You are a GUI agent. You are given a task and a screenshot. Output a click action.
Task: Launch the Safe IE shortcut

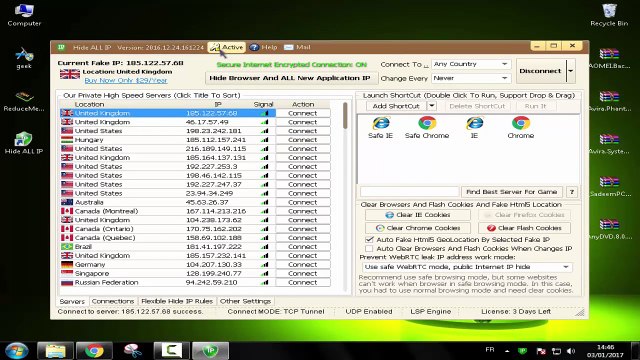click(380, 127)
